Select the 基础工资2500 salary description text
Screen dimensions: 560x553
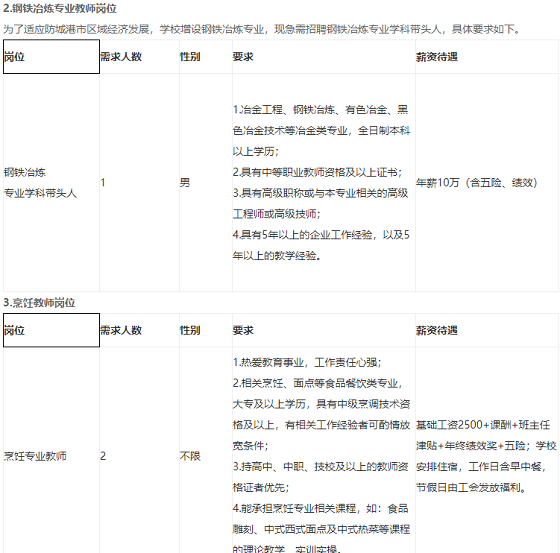click(487, 456)
